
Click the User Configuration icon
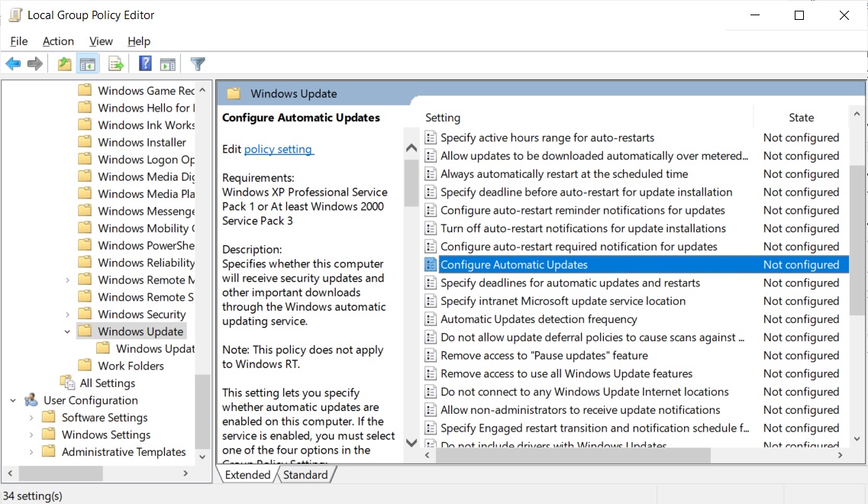(31, 400)
